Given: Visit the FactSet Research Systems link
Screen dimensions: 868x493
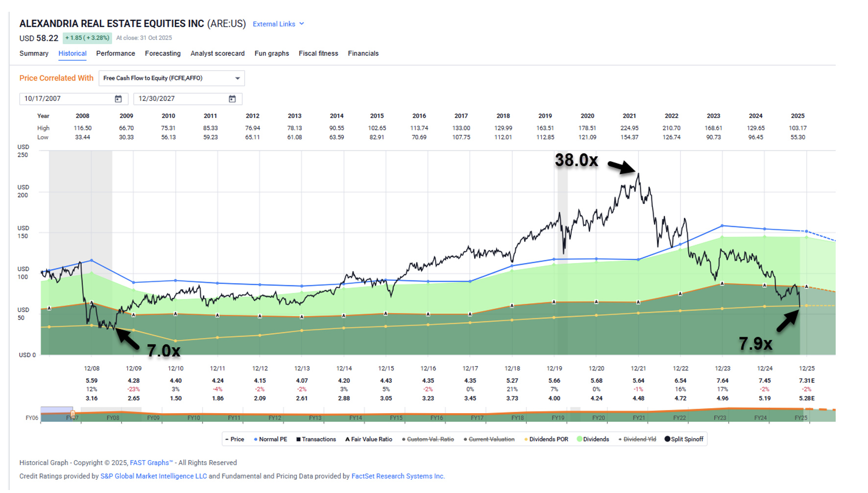Looking at the screenshot, I should 398,476.
